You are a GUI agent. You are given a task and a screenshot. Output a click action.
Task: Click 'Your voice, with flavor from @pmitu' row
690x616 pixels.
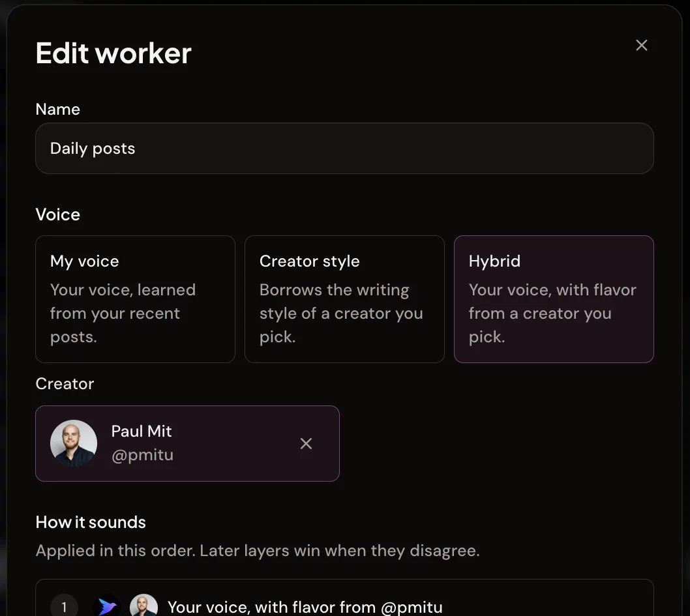344,599
